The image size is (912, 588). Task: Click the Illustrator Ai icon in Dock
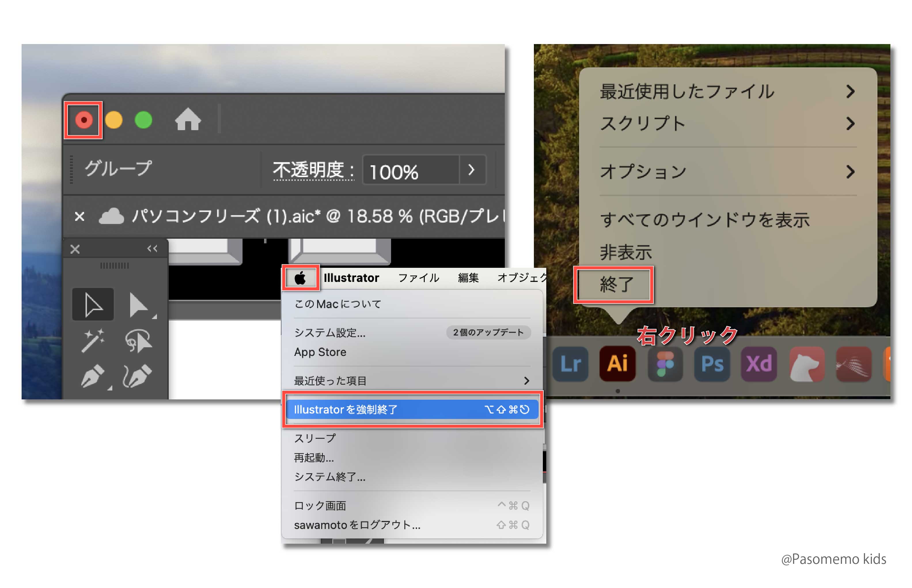tap(617, 363)
